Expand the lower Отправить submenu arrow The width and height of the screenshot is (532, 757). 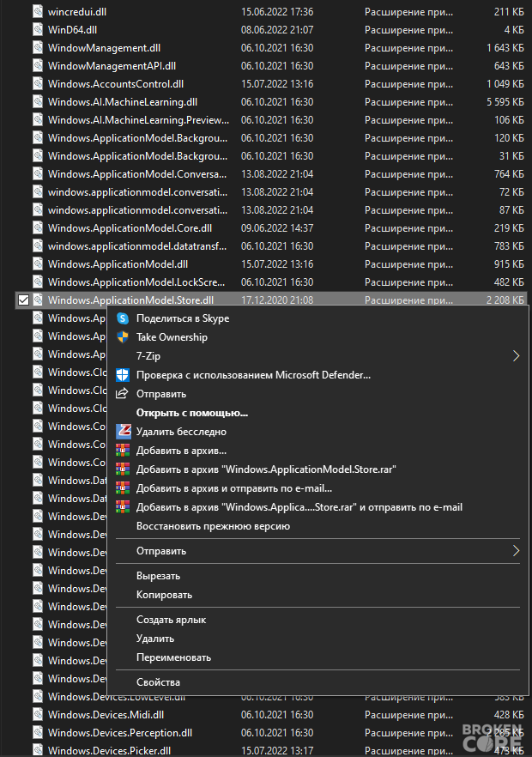[516, 551]
